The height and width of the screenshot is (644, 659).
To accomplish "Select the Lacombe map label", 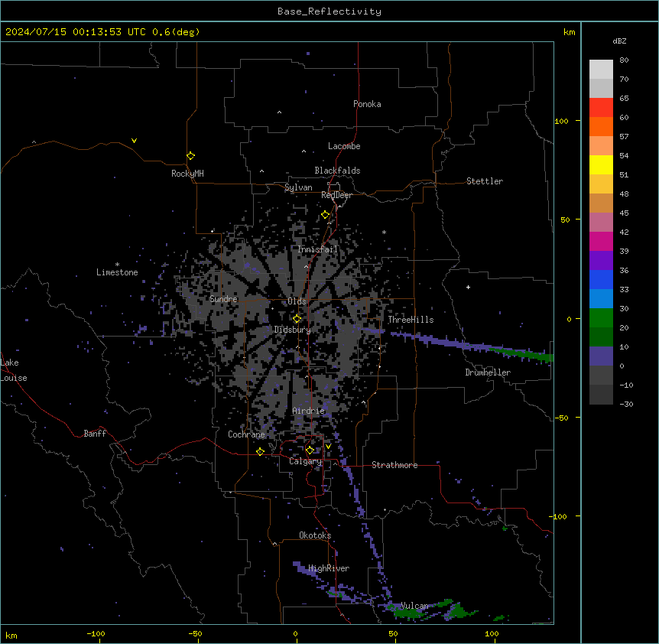I will click(x=344, y=146).
